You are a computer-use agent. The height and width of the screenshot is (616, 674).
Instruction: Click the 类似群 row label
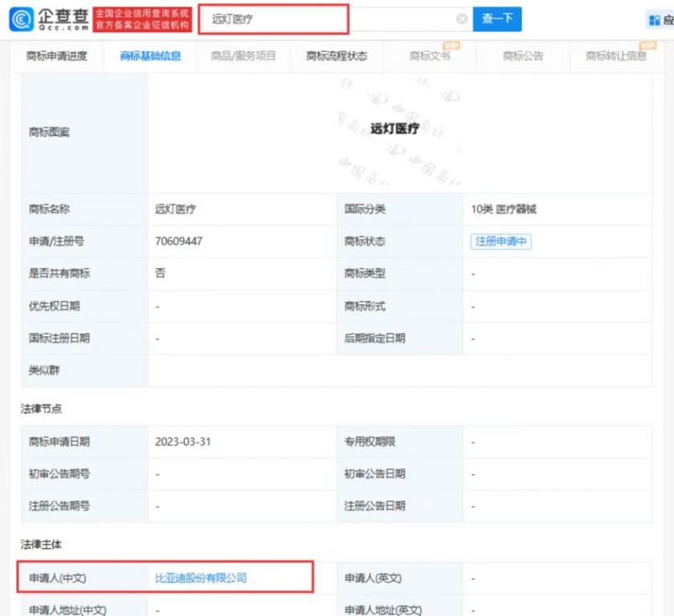click(44, 370)
